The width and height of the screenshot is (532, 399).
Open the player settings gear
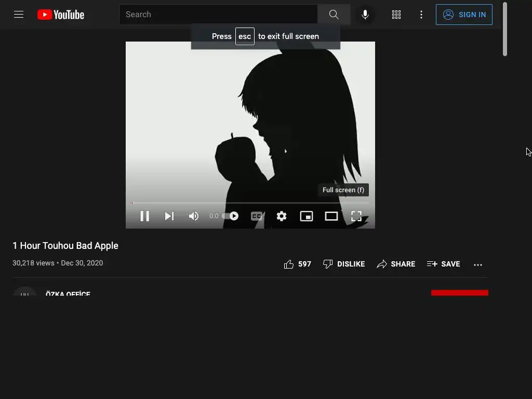(x=282, y=216)
